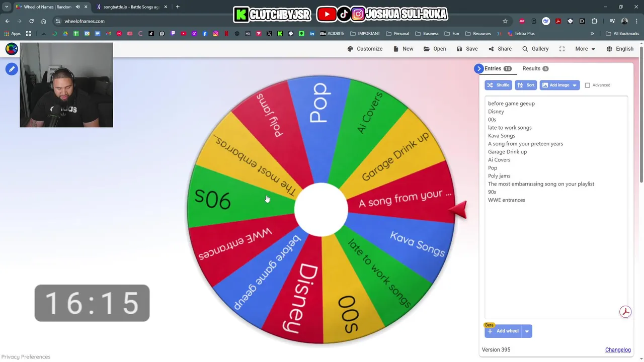Expand Add wheel dropdown arrow

point(527,331)
